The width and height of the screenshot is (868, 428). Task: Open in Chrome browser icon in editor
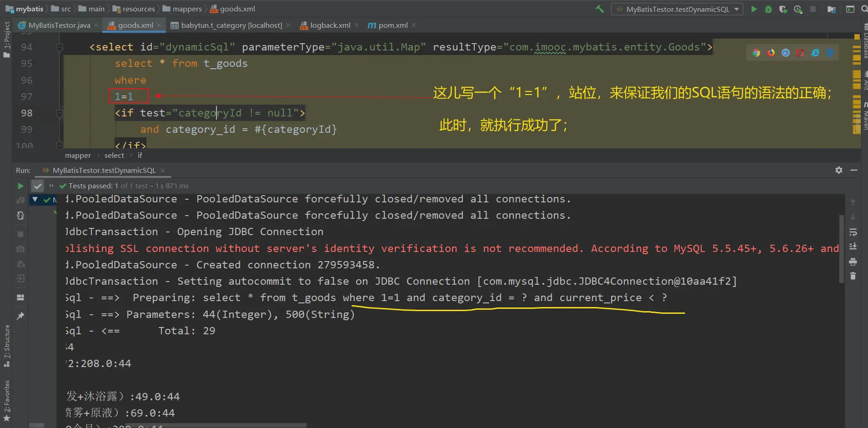756,53
